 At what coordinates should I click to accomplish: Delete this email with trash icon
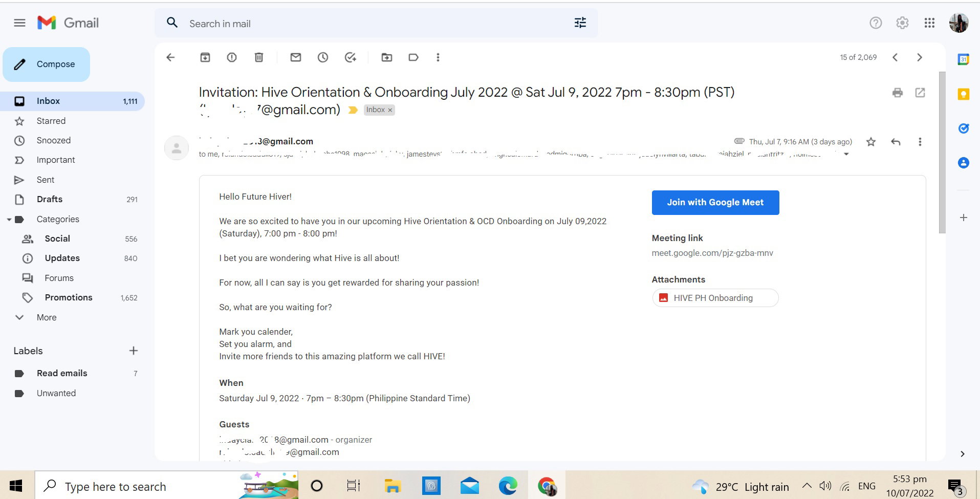pyautogui.click(x=259, y=57)
